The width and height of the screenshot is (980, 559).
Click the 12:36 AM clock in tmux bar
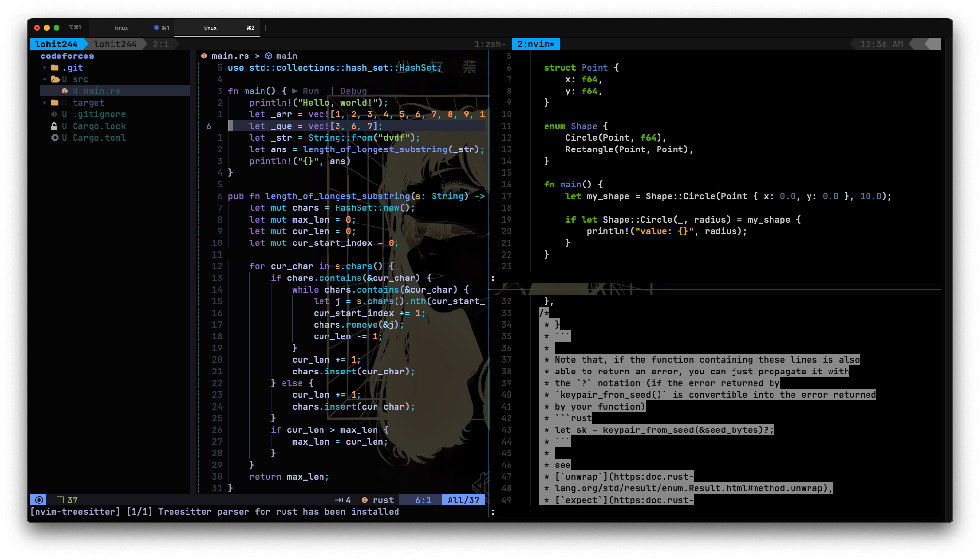(x=881, y=44)
